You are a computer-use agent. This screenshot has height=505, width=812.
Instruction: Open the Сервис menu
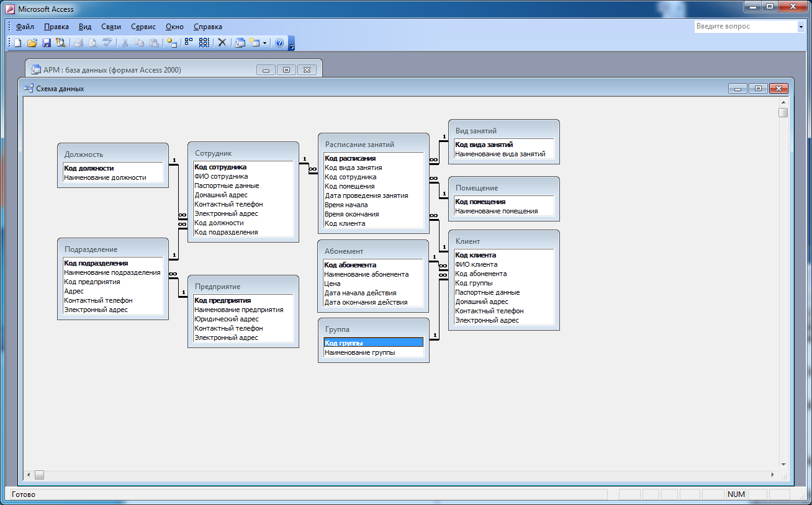(143, 27)
